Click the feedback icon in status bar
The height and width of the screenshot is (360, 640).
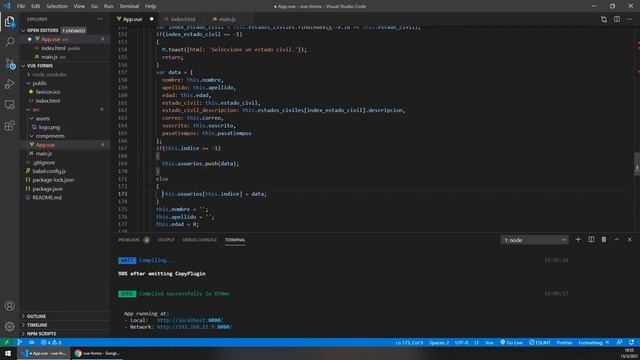(x=619, y=342)
